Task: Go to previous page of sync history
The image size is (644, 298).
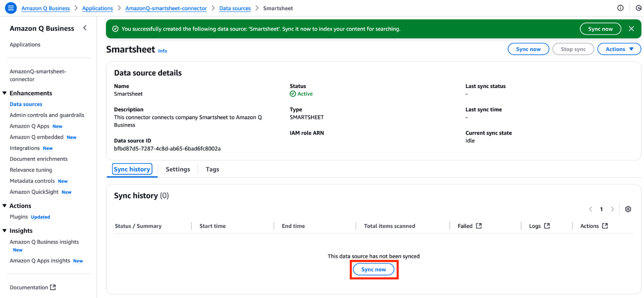Action: click(591, 209)
